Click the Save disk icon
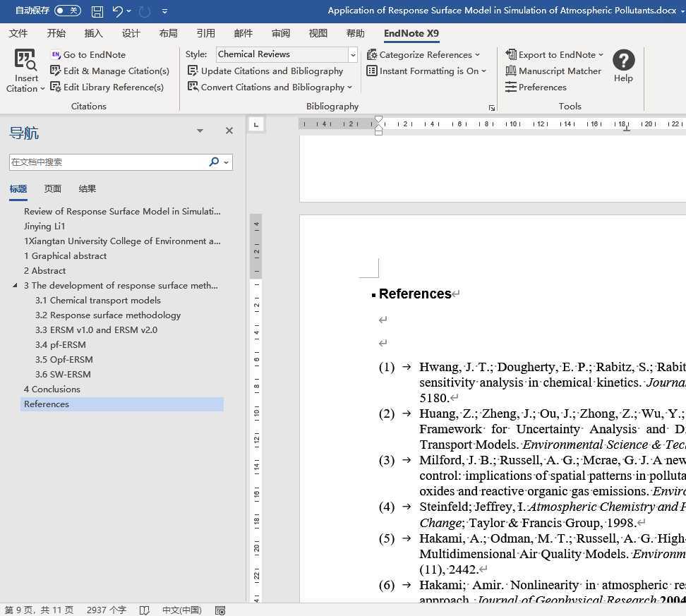The image size is (686, 616). click(x=97, y=11)
